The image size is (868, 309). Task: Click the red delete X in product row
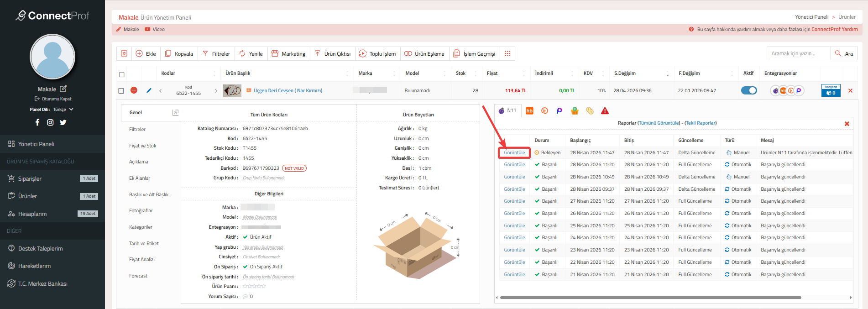[850, 90]
